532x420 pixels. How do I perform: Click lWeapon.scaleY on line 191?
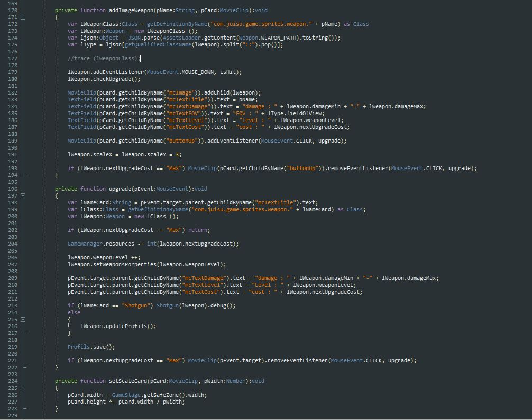pos(144,155)
